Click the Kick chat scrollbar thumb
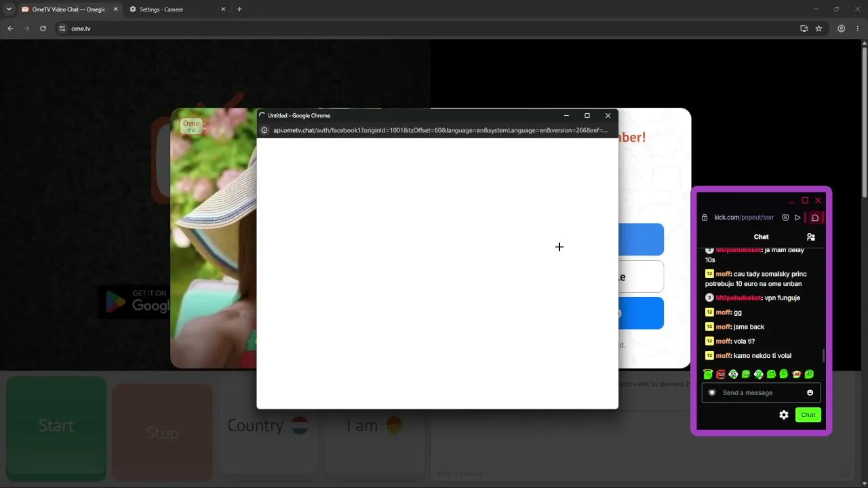This screenshot has width=868, height=488. (824, 356)
